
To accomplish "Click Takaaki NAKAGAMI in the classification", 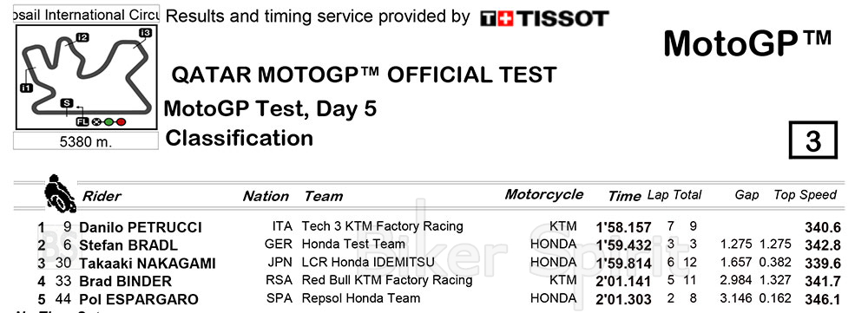I will tap(148, 264).
